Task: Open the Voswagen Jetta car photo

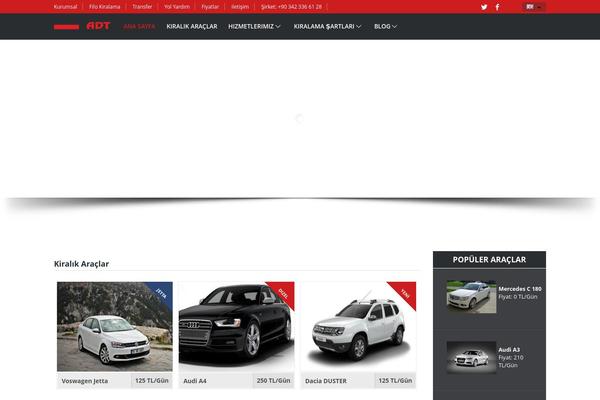Action: tap(115, 327)
